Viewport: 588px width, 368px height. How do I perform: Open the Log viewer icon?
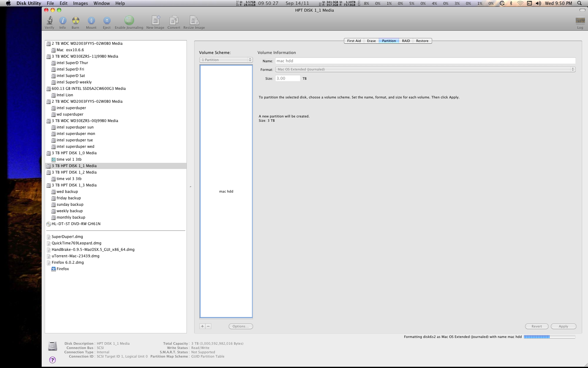(x=580, y=21)
